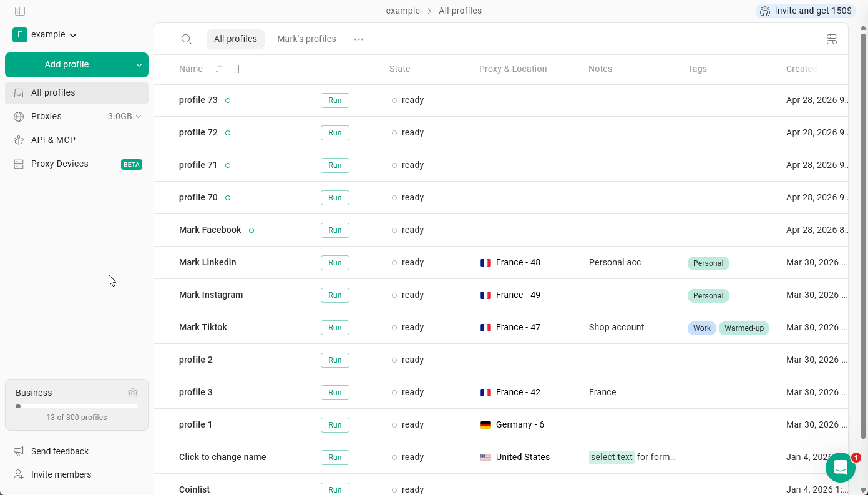Click the France - 47 proxy cell
This screenshot has height=495, width=868.
tap(510, 327)
